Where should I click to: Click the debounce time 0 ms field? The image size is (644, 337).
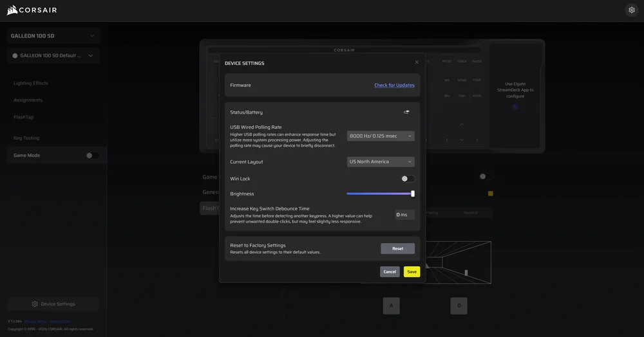(404, 215)
